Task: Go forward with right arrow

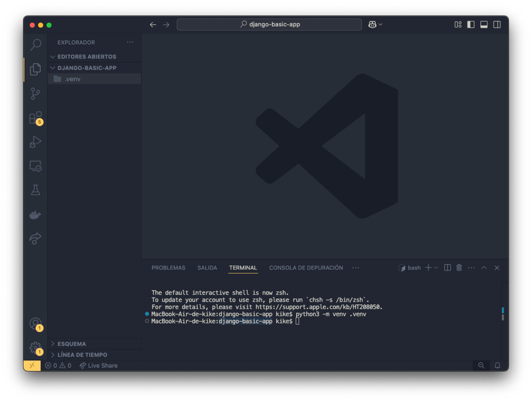Action: coord(166,25)
